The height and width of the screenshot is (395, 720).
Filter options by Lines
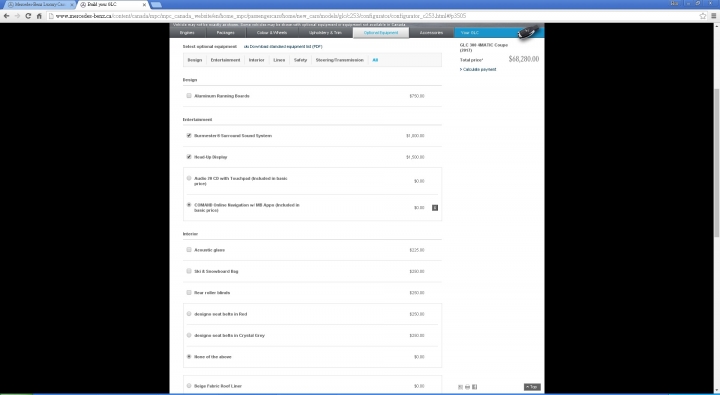279,60
